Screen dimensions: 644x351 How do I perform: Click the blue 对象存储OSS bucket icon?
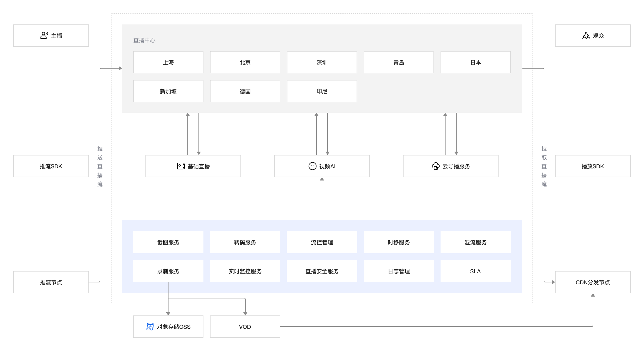150,327
